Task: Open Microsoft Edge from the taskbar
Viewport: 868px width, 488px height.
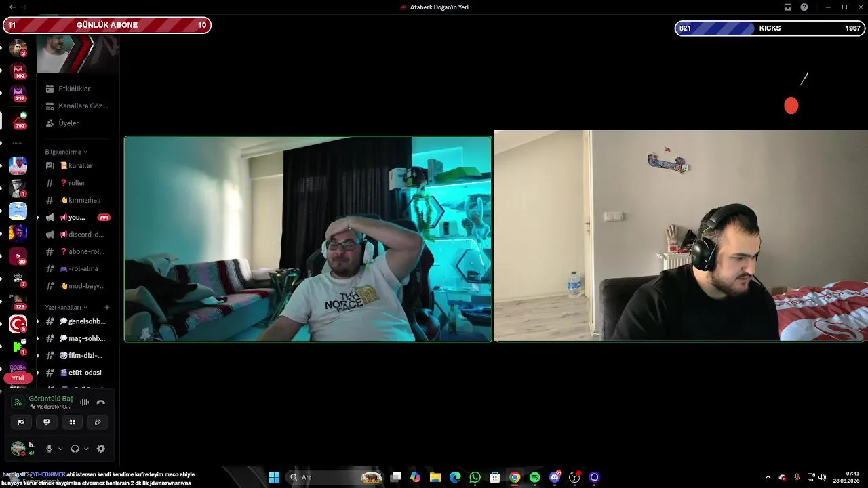Action: [455, 477]
